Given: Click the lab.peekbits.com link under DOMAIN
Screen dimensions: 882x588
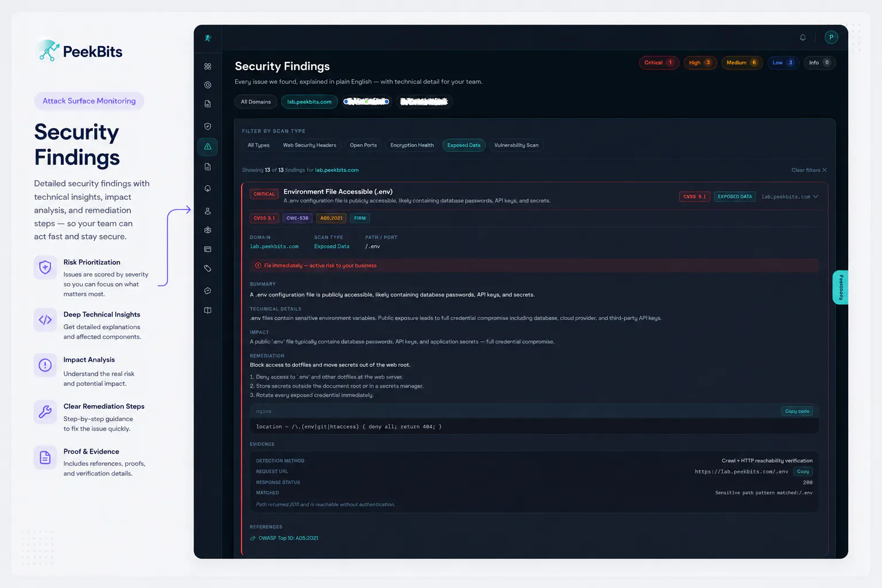Looking at the screenshot, I should pos(274,247).
